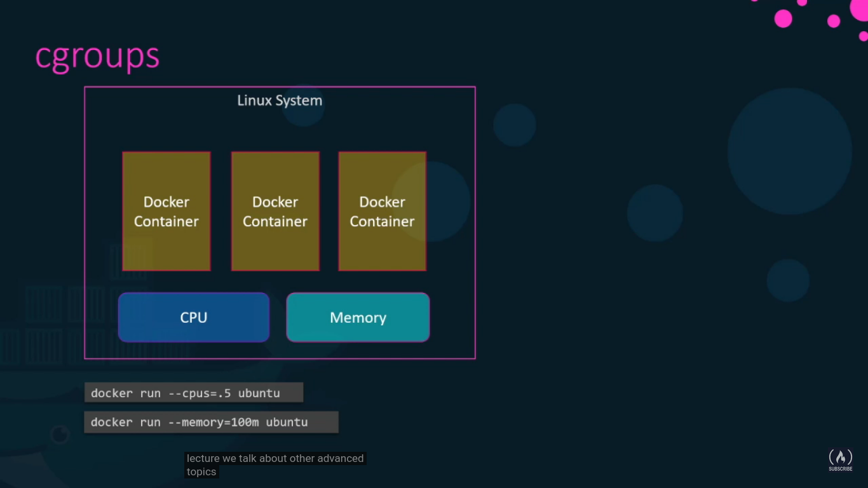Image resolution: width=868 pixels, height=488 pixels.
Task: Click the CPU resource box
Action: click(194, 317)
